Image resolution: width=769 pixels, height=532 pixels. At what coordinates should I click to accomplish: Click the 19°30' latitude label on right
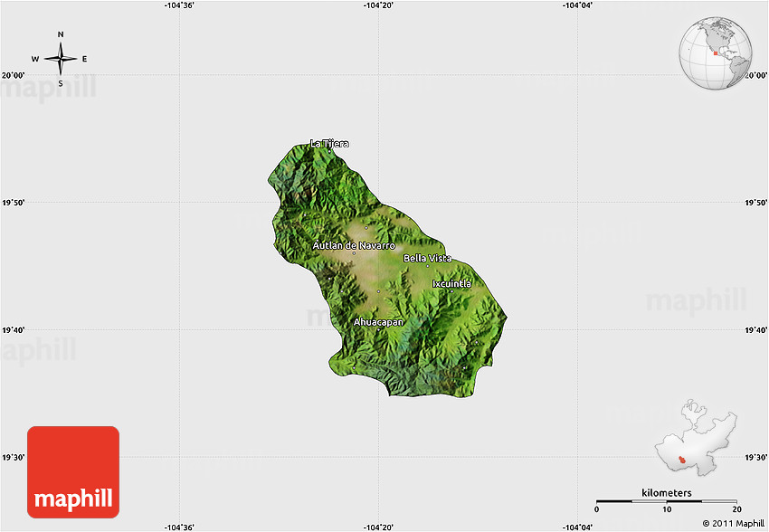[755, 458]
